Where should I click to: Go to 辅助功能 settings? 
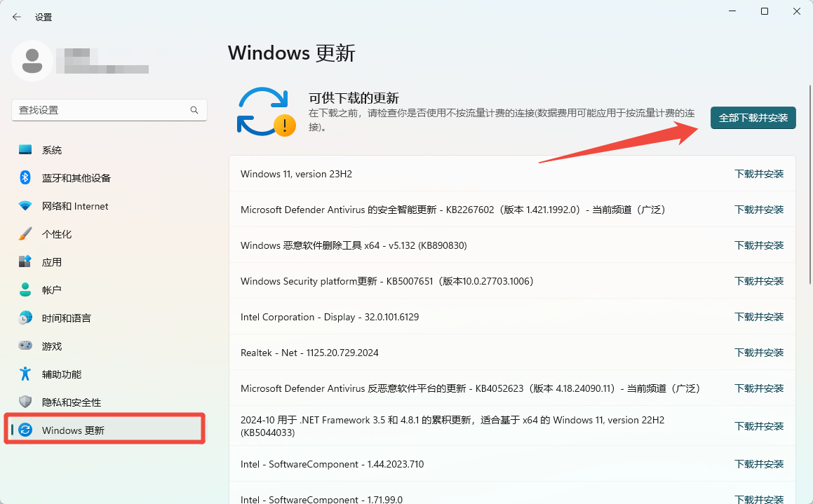pyautogui.click(x=109, y=374)
